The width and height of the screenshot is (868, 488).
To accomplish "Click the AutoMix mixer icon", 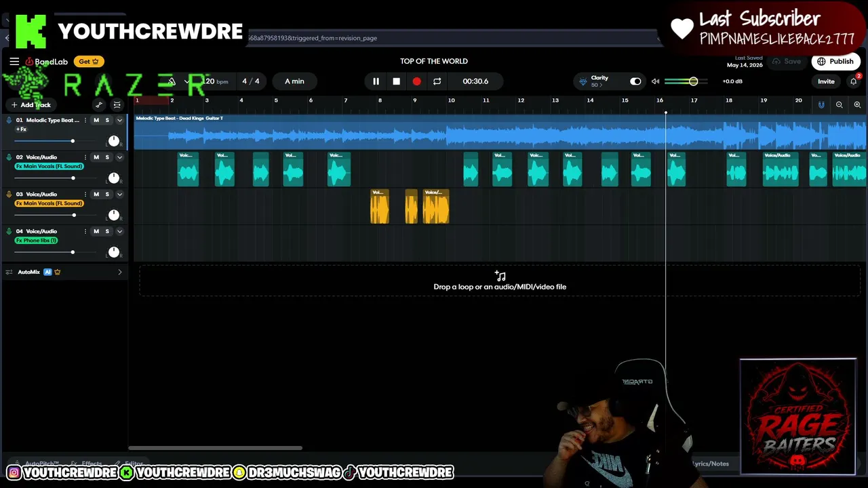I will (x=9, y=272).
